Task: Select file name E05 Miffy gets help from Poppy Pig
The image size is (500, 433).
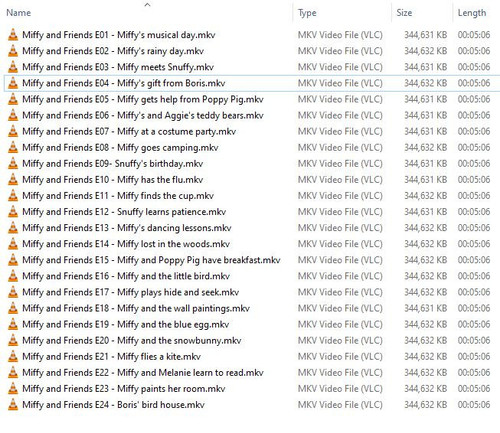Action: [x=143, y=99]
